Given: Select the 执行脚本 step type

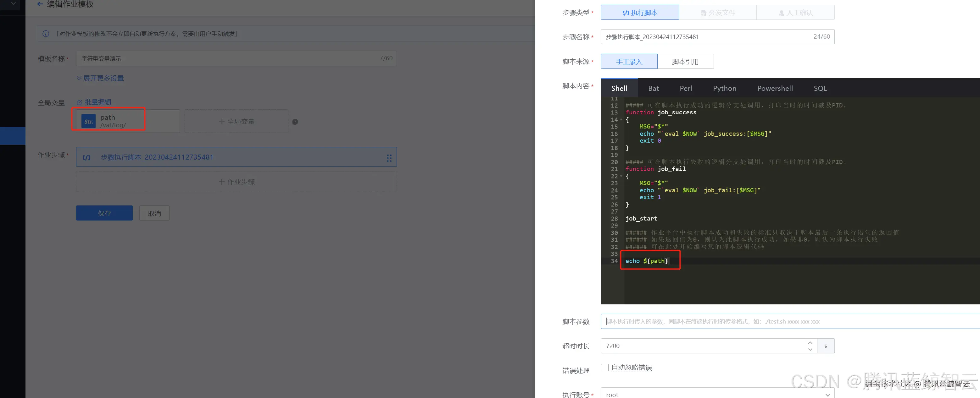Looking at the screenshot, I should (x=640, y=13).
